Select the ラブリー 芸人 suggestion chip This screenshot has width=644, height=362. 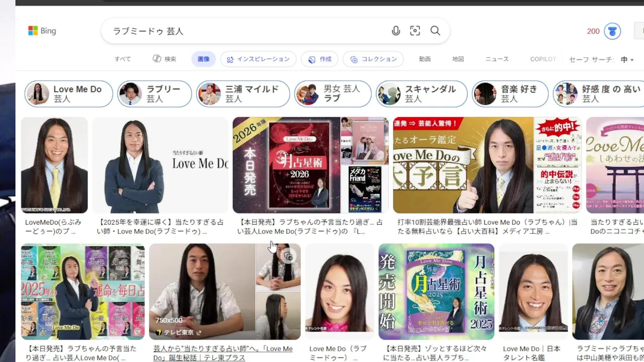(154, 94)
